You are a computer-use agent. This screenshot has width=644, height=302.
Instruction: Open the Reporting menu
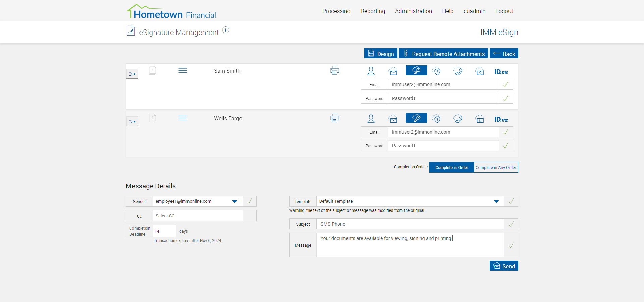373,11
